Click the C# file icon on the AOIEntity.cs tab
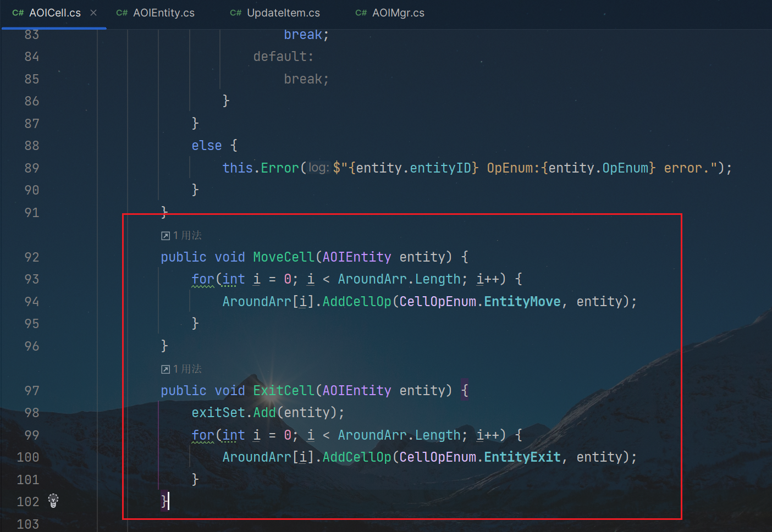Viewport: 772px width, 532px height. pyautogui.click(x=122, y=13)
